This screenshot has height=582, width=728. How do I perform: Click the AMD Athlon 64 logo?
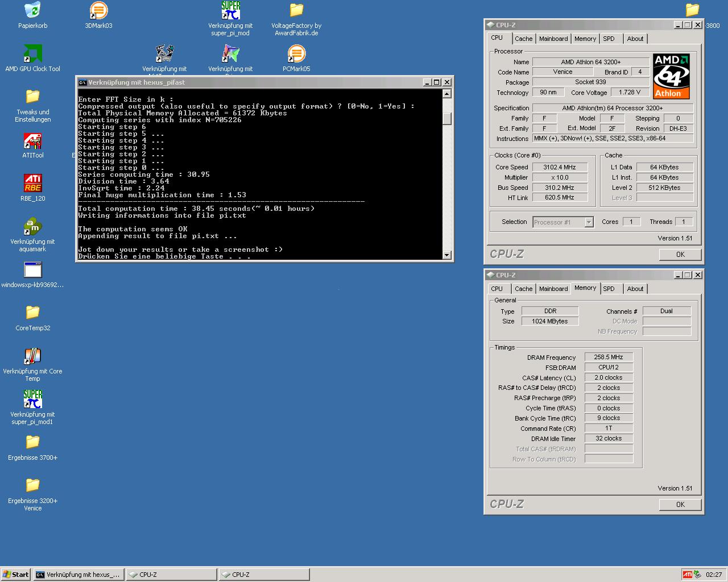[x=671, y=76]
